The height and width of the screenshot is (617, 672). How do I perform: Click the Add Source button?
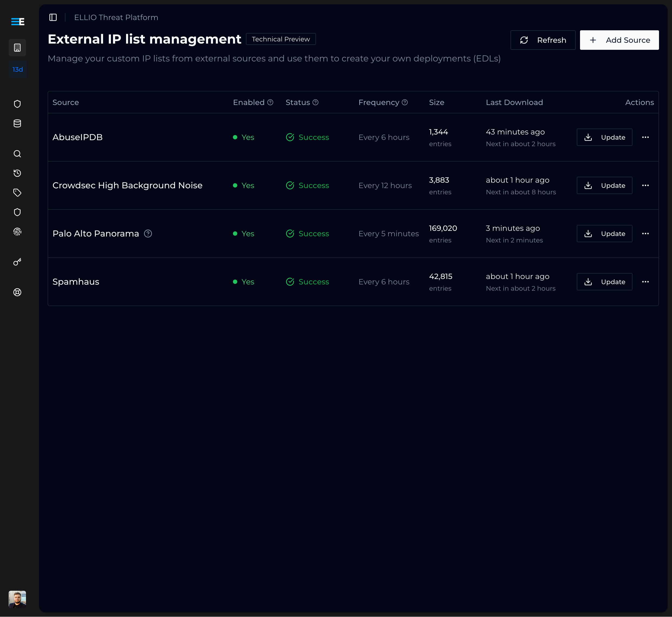(x=619, y=40)
